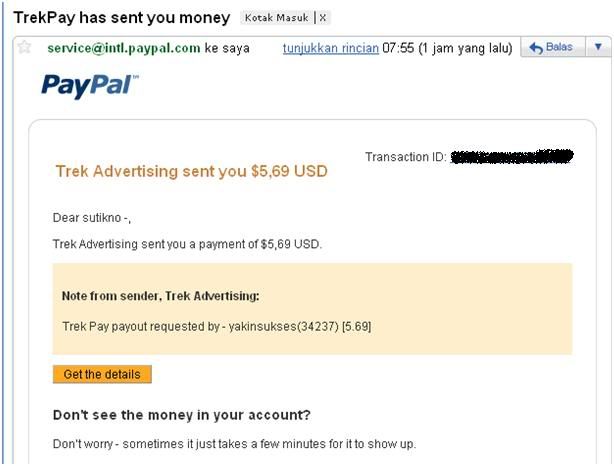Click the ke saya recipient text
The image size is (614, 466).
(228, 48)
